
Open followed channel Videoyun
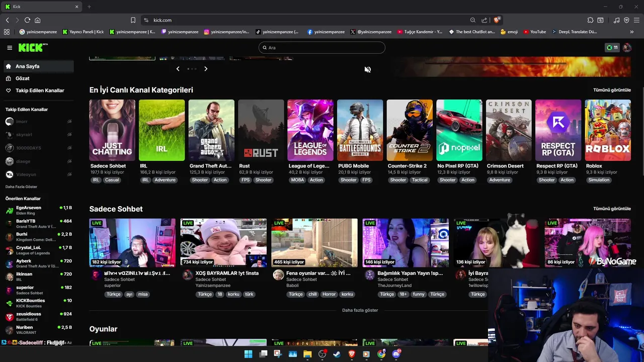[x=38, y=174]
